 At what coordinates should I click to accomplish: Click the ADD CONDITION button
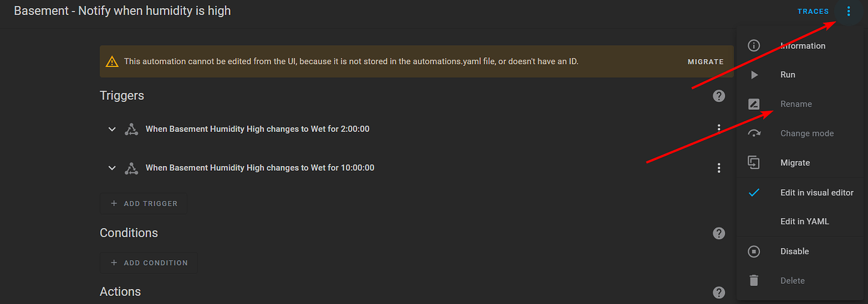click(x=148, y=263)
